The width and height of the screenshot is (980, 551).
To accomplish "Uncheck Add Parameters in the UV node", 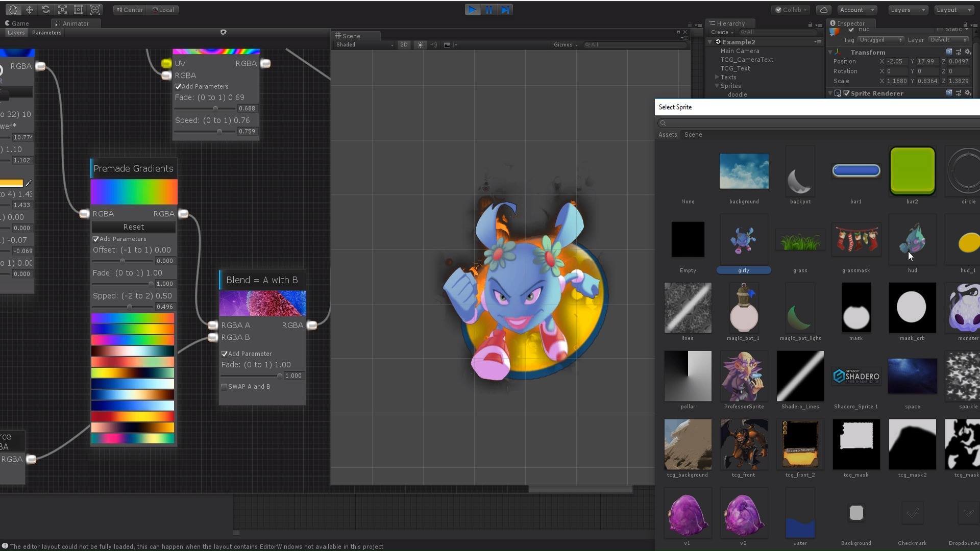I will coord(178,87).
